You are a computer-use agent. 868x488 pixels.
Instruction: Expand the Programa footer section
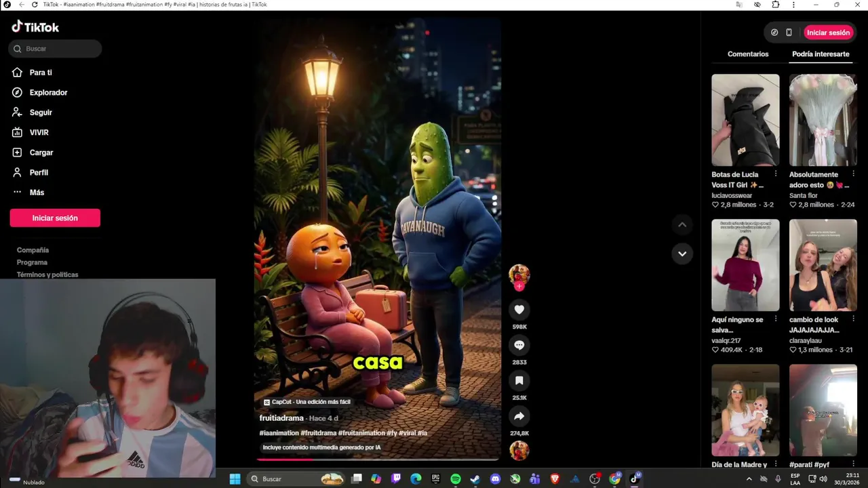pyautogui.click(x=32, y=262)
